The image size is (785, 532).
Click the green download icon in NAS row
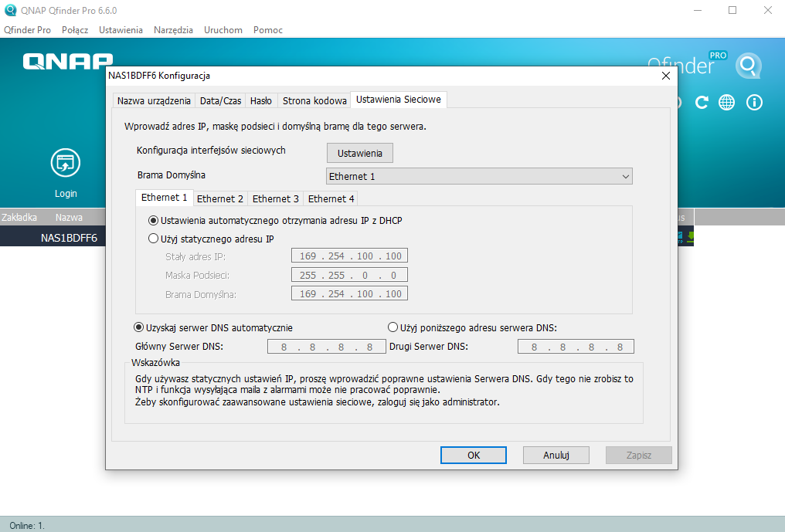click(x=691, y=237)
